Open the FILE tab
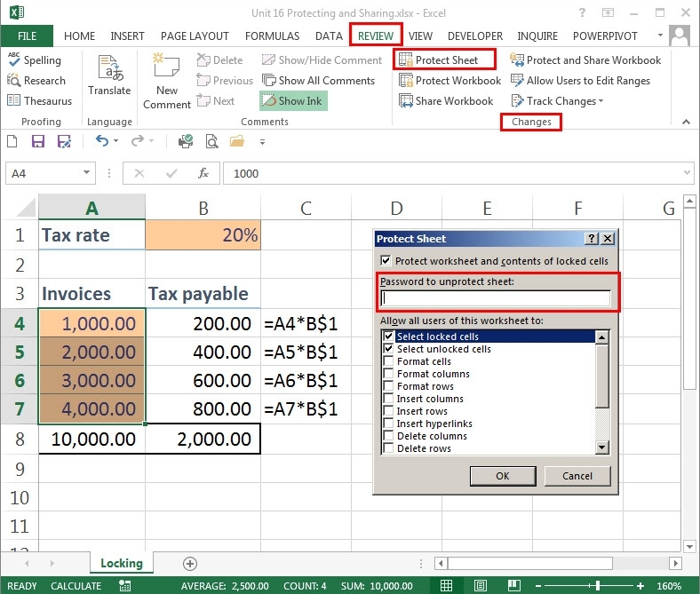 [x=27, y=36]
